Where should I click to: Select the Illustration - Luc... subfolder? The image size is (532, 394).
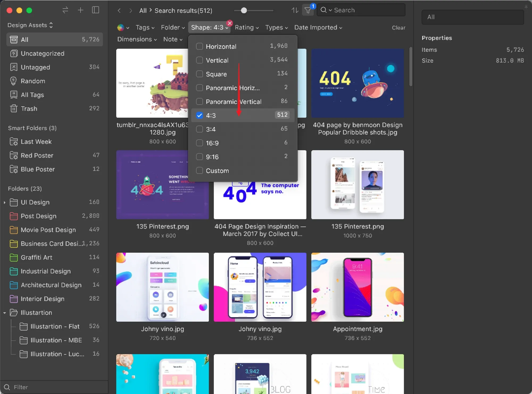(59, 354)
